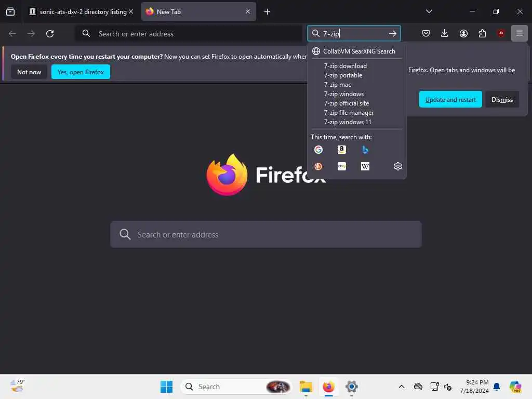Close the New Tab tab

pos(248,11)
